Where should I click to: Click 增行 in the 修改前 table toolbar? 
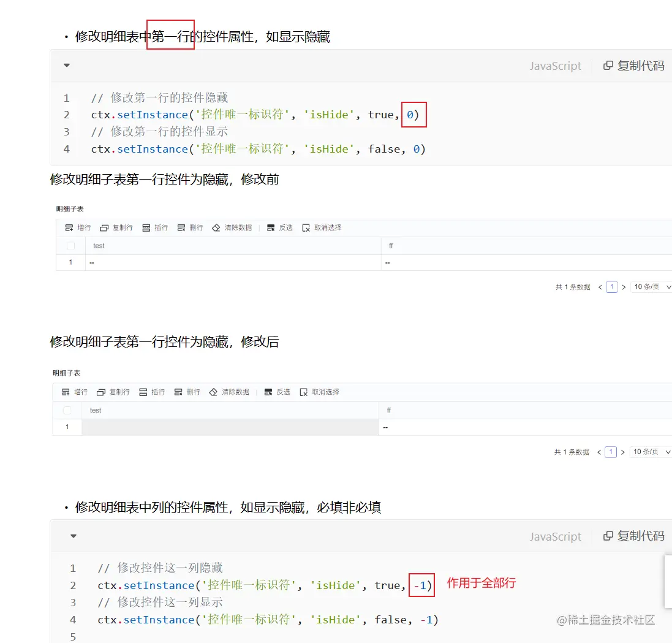coord(78,228)
